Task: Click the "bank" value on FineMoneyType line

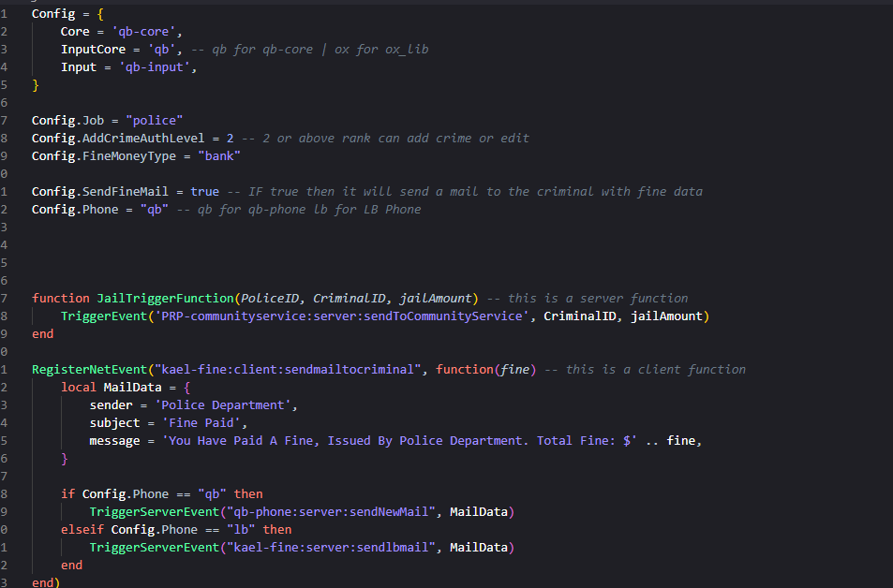Action: [218, 155]
